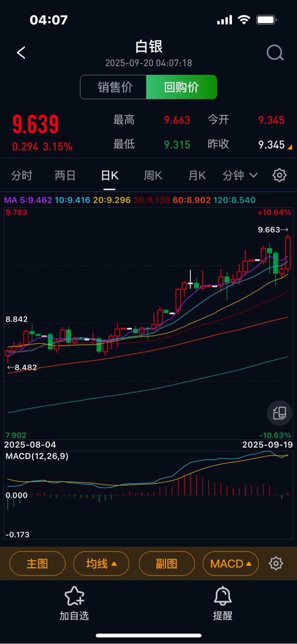Screen dimensions: 297x644
Task: Tap the status bar clock 04:07
Action: 49,20
